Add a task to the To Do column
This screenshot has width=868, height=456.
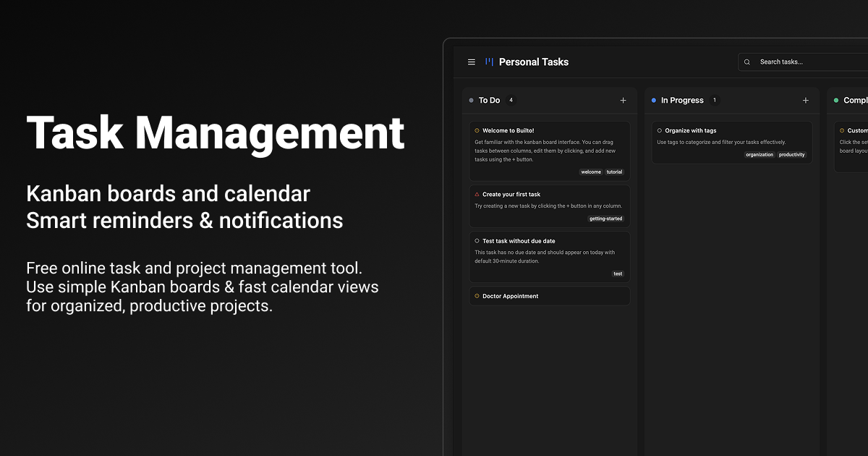pos(623,101)
